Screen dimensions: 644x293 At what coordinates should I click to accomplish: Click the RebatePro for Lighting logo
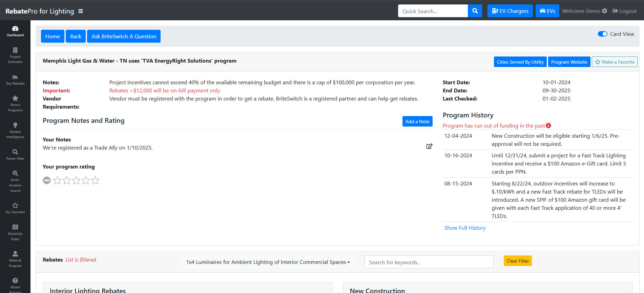tap(40, 11)
